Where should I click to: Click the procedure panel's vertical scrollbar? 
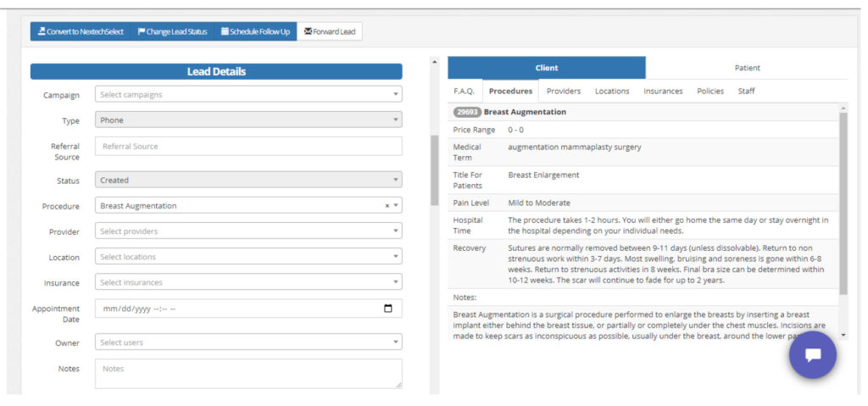[843, 203]
